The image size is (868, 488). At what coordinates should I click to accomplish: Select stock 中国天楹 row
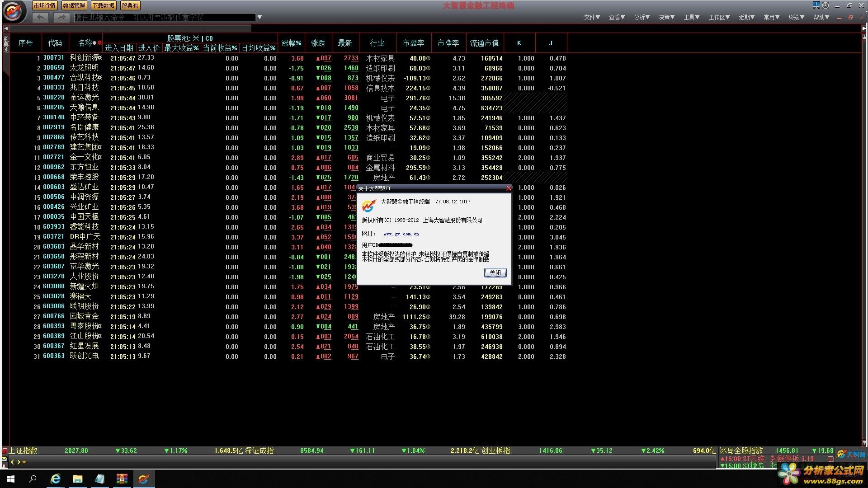288,217
